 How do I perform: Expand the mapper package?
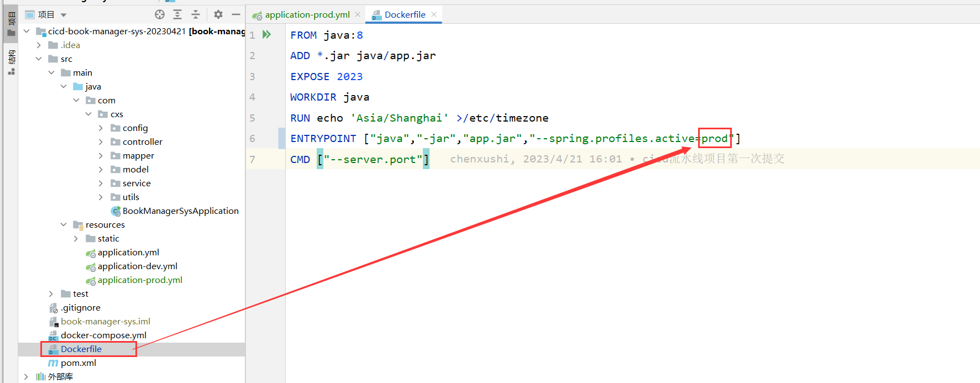pyautogui.click(x=101, y=155)
